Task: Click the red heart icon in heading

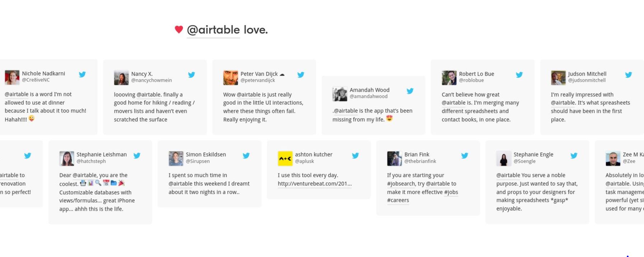Action: coord(179,29)
